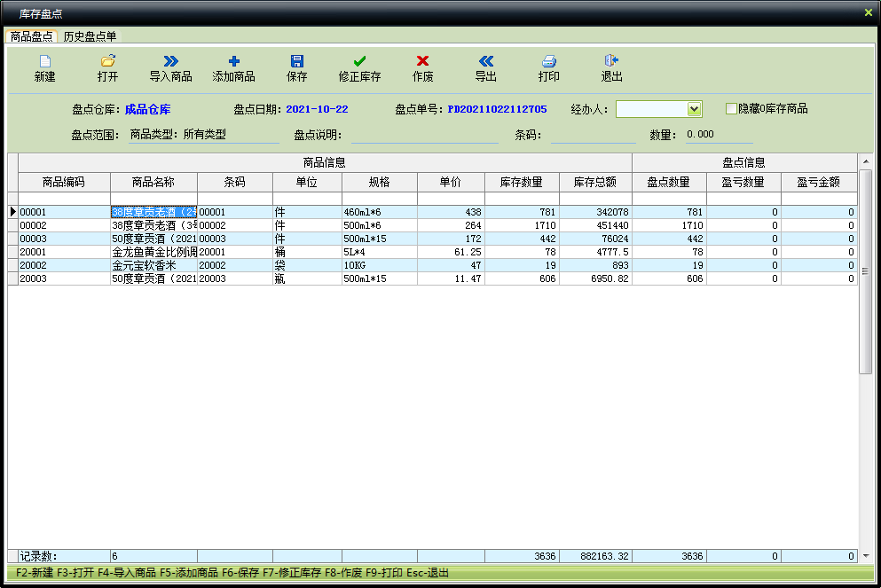Click the 规格 column header

(380, 182)
